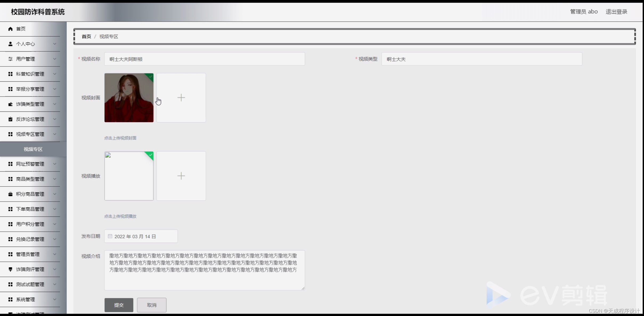Select the 视频专区 submenu item

[33, 149]
